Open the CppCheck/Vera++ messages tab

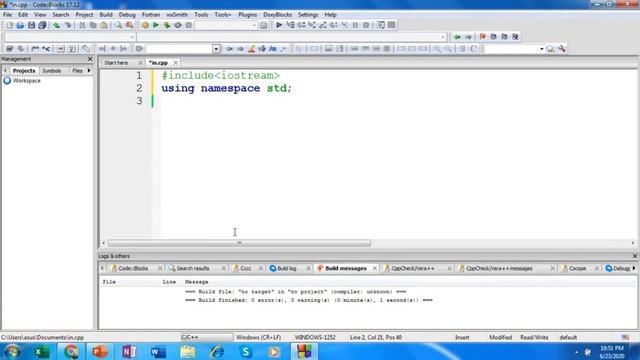[499, 268]
